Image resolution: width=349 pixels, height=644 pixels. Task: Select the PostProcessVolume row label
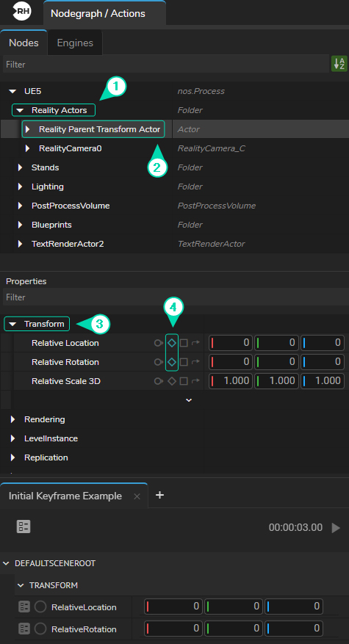point(71,206)
